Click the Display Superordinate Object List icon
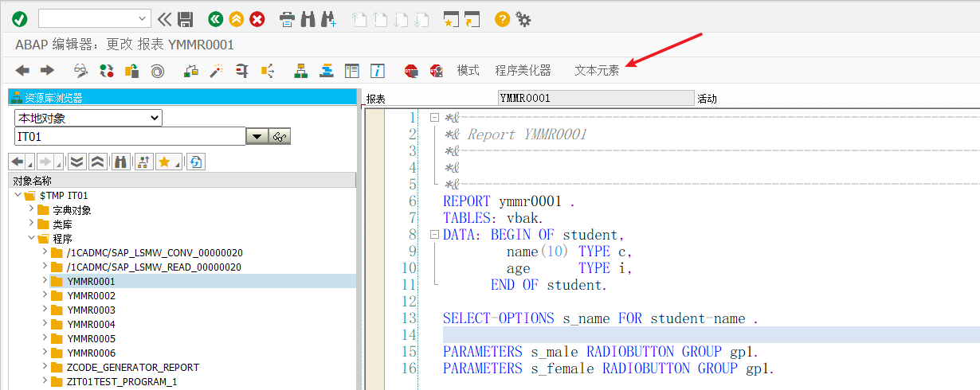 pos(144,162)
